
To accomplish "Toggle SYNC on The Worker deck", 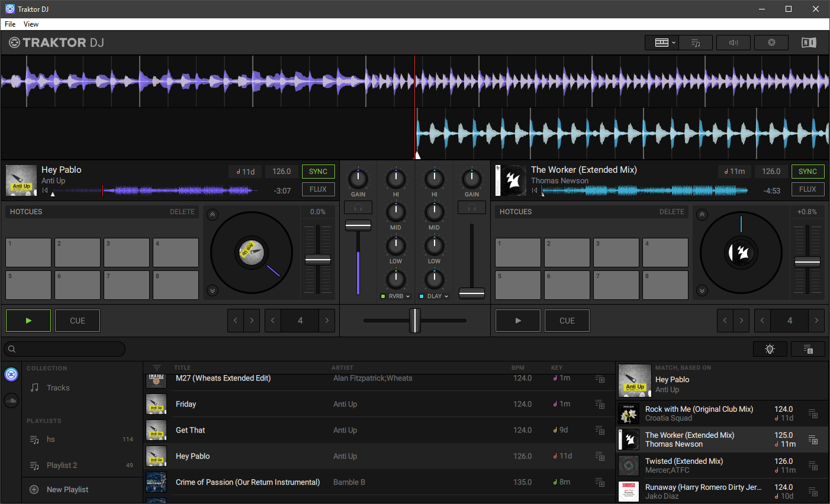I will (x=808, y=172).
